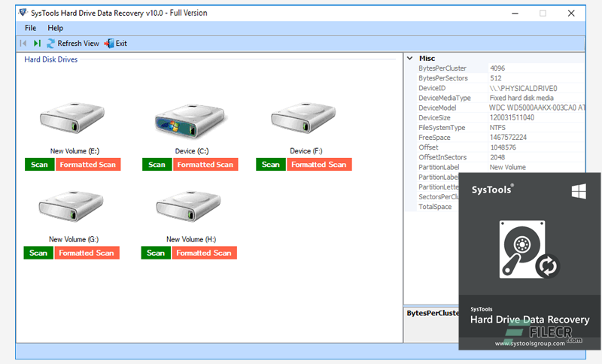Minimize the SysTools window

515,14
